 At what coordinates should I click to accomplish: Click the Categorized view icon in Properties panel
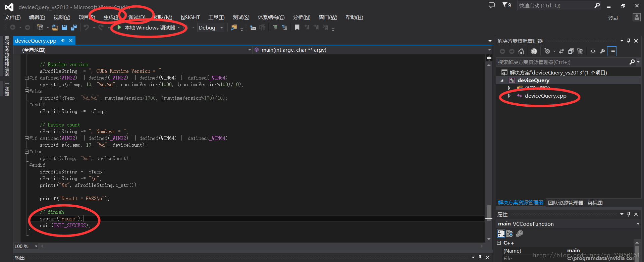point(501,233)
